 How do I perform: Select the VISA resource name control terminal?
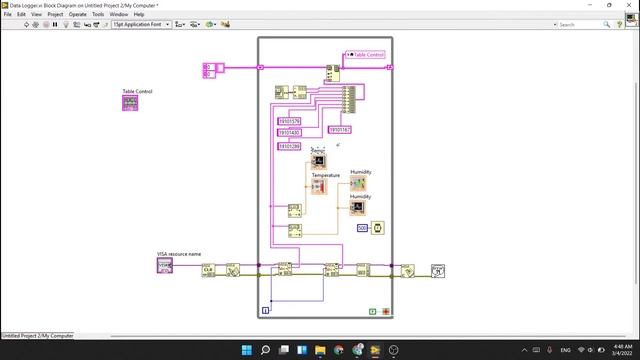(165, 265)
